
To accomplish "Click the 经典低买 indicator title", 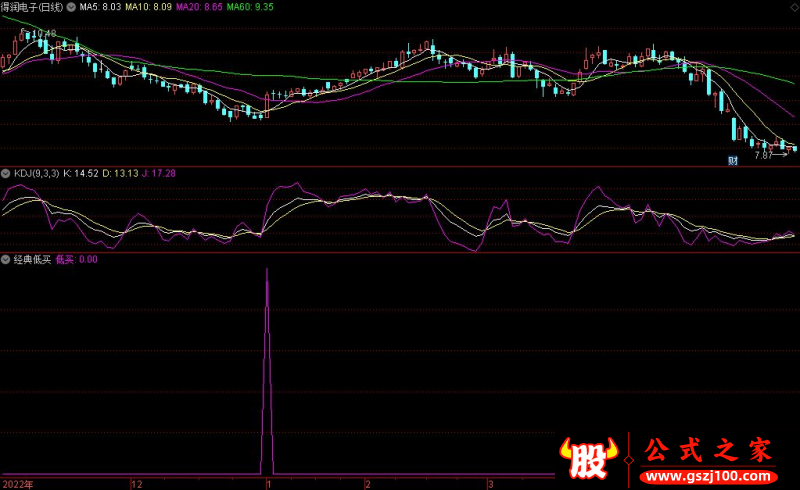I will [31, 259].
